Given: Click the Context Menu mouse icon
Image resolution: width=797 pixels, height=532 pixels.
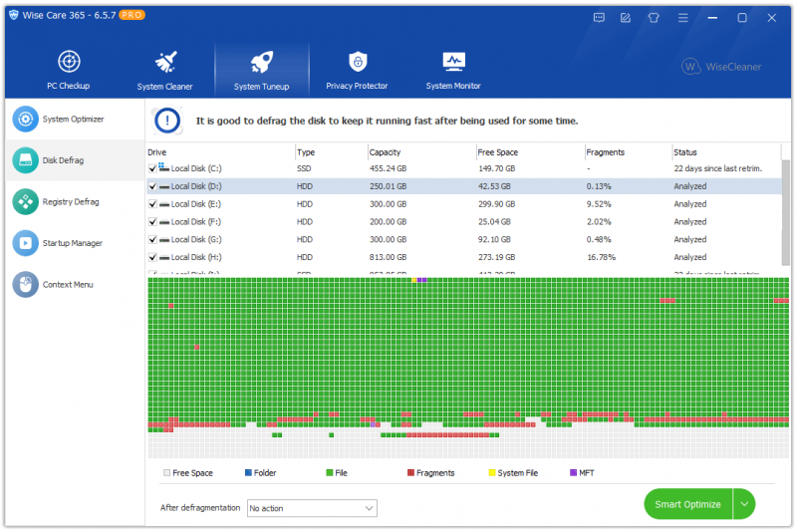Looking at the screenshot, I should pos(26,285).
